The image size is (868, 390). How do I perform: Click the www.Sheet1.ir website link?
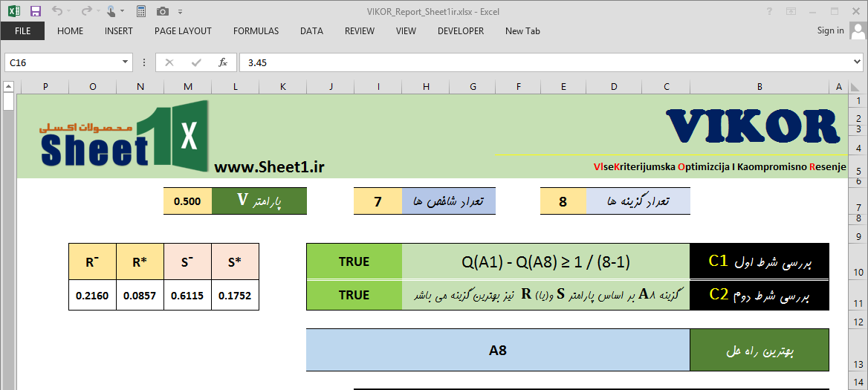click(269, 167)
